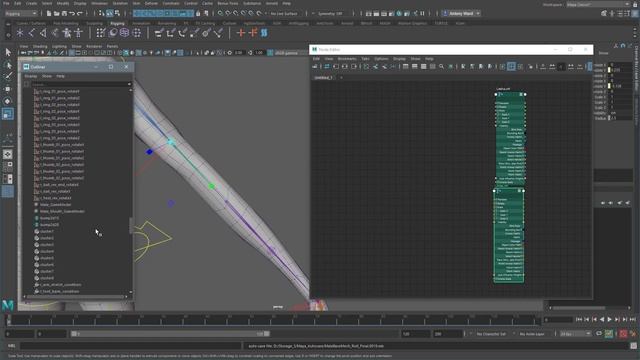Click the Create Cluster shelf icon

pos(136,33)
